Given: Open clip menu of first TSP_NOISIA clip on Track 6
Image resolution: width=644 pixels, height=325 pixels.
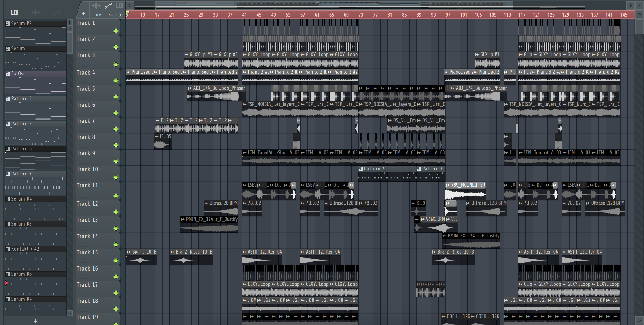Looking at the screenshot, I should [244, 104].
